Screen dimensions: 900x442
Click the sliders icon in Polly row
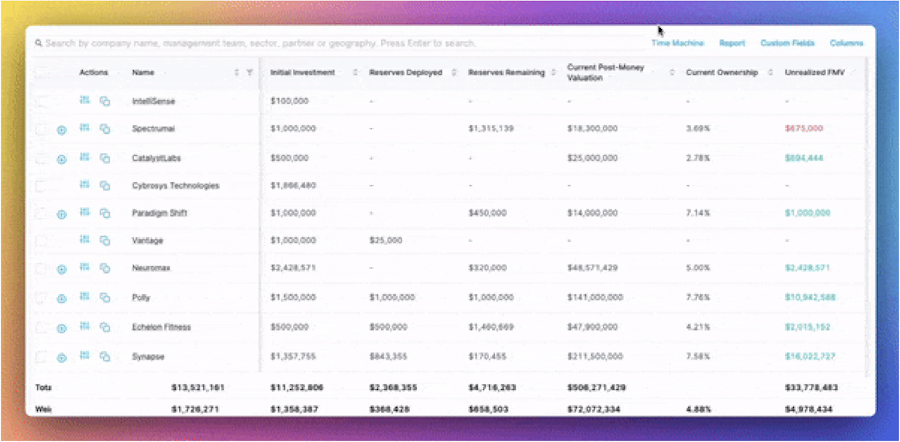pyautogui.click(x=84, y=296)
